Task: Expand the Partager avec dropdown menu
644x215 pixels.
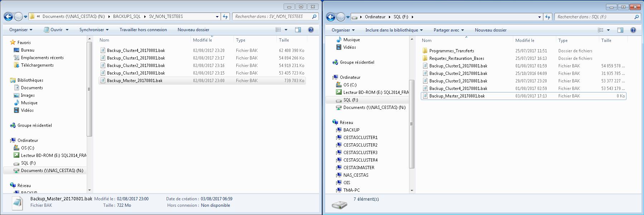Action: [x=448, y=30]
